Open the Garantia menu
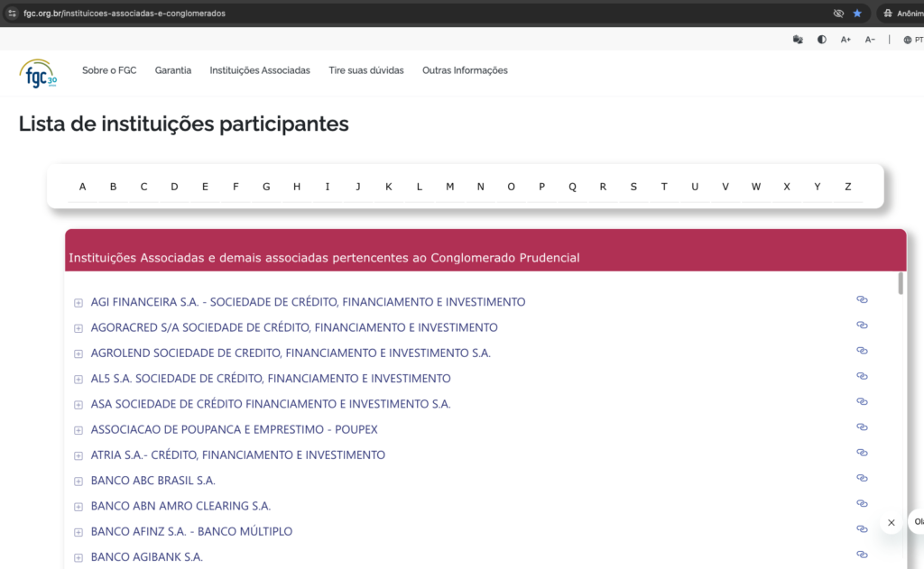This screenshot has height=569, width=924. (x=172, y=69)
